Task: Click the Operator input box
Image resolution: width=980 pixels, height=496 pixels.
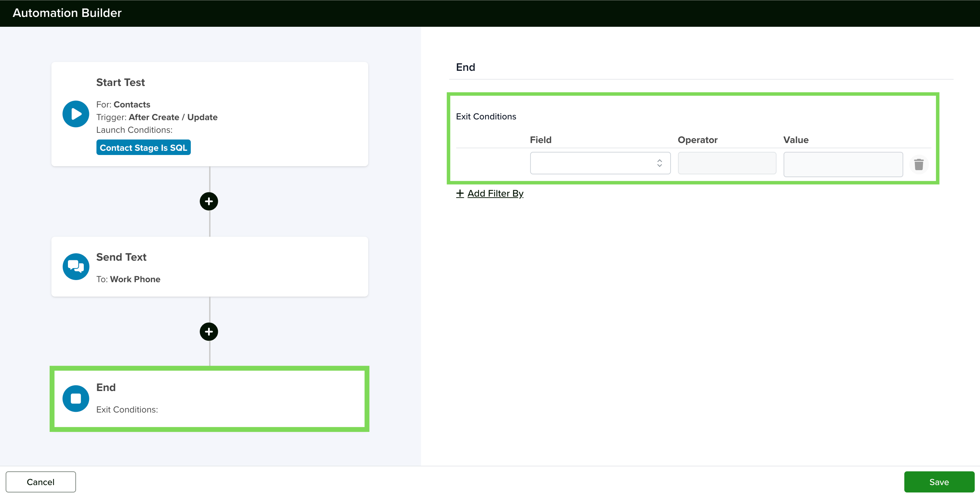Action: pos(727,163)
